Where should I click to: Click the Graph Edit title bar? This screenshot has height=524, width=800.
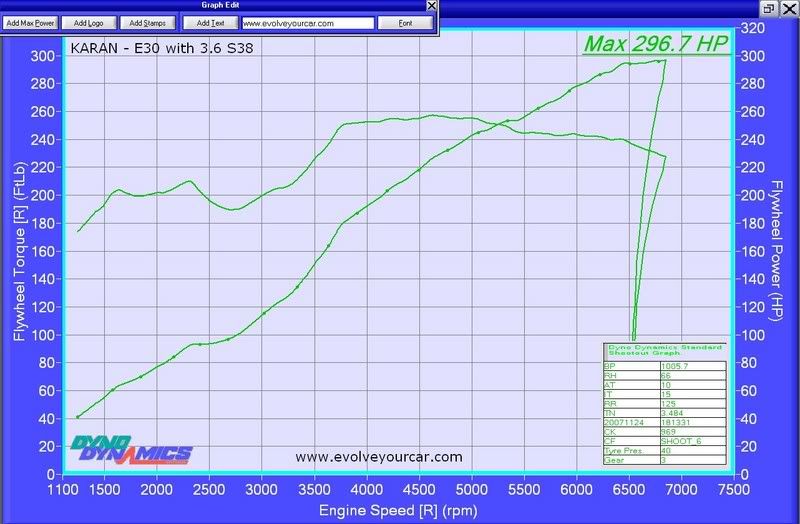pyautogui.click(x=218, y=5)
